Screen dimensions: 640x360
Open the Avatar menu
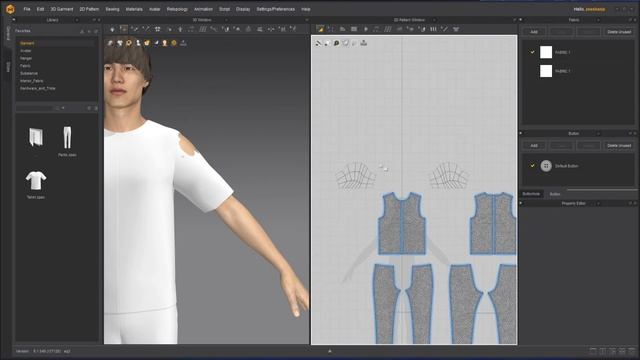tap(154, 9)
